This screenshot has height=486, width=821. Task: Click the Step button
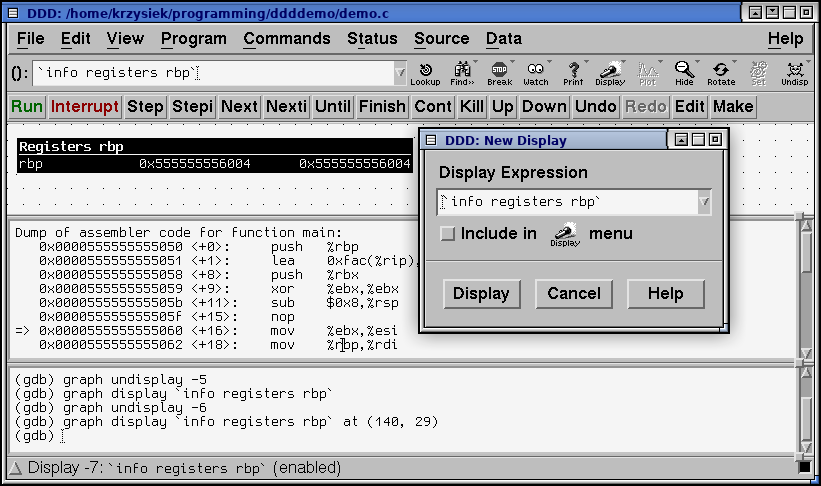click(x=145, y=106)
